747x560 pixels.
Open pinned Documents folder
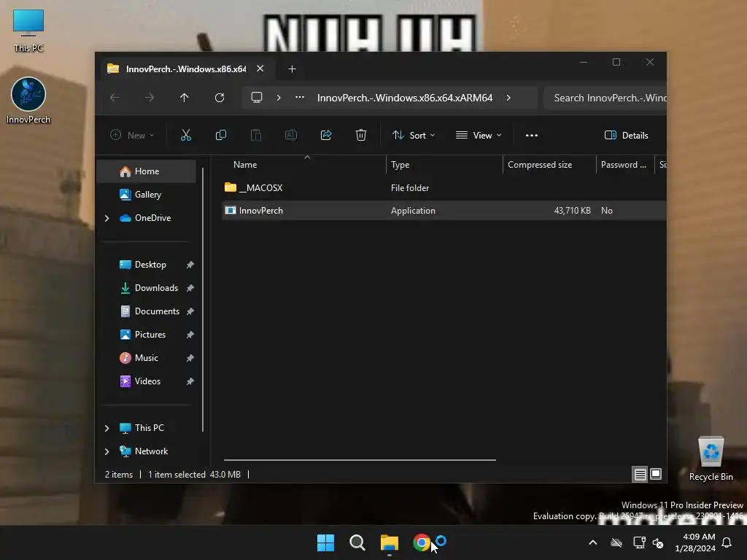[x=147, y=311]
